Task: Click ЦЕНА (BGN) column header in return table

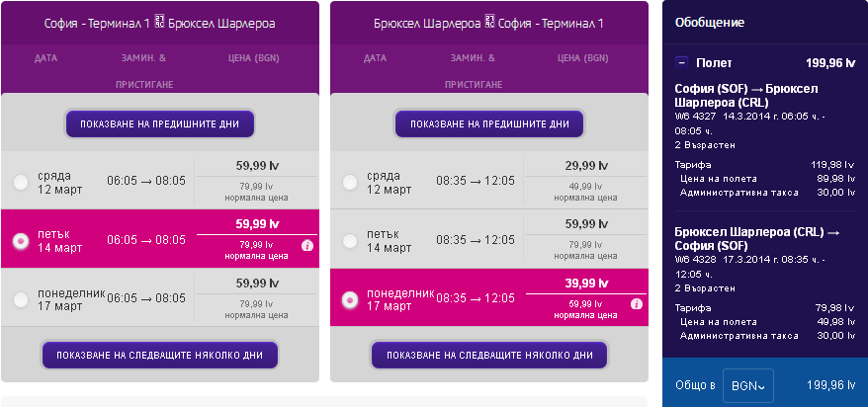Action: point(582,58)
